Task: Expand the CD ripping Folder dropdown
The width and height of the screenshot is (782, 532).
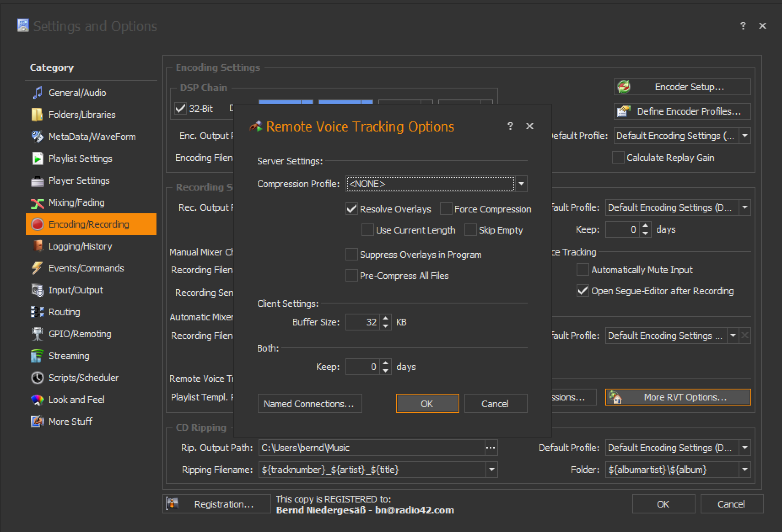Action: pos(745,470)
